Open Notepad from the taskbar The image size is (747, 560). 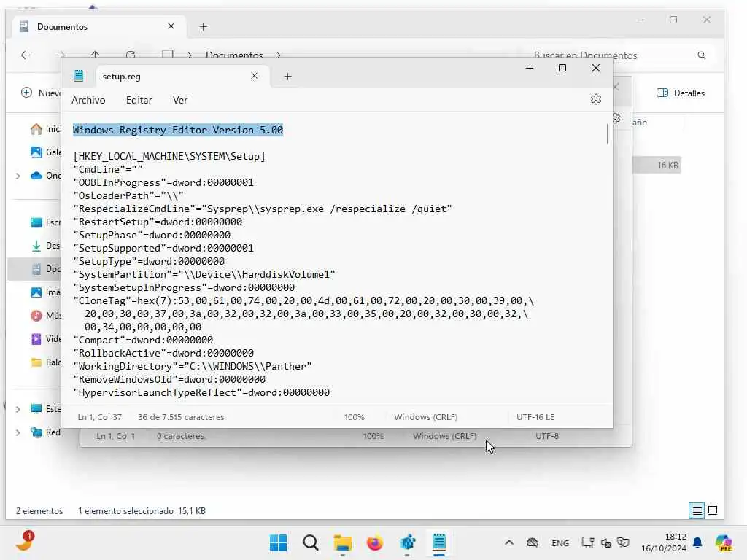(438, 542)
